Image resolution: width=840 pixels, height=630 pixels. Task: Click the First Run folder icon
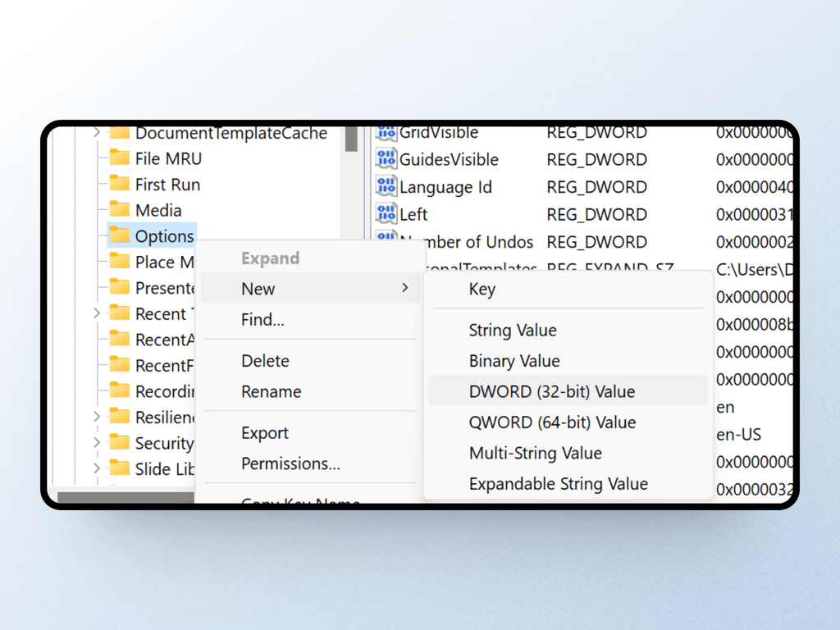pyautogui.click(x=118, y=184)
